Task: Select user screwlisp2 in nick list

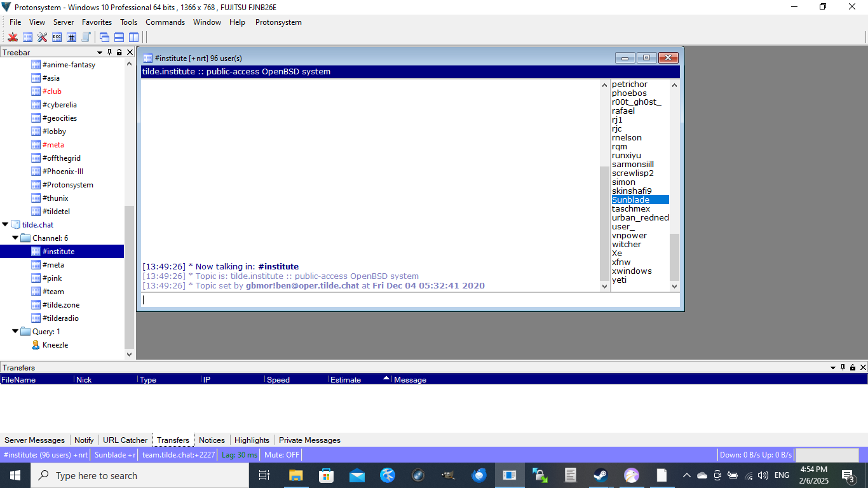Action: pos(633,173)
